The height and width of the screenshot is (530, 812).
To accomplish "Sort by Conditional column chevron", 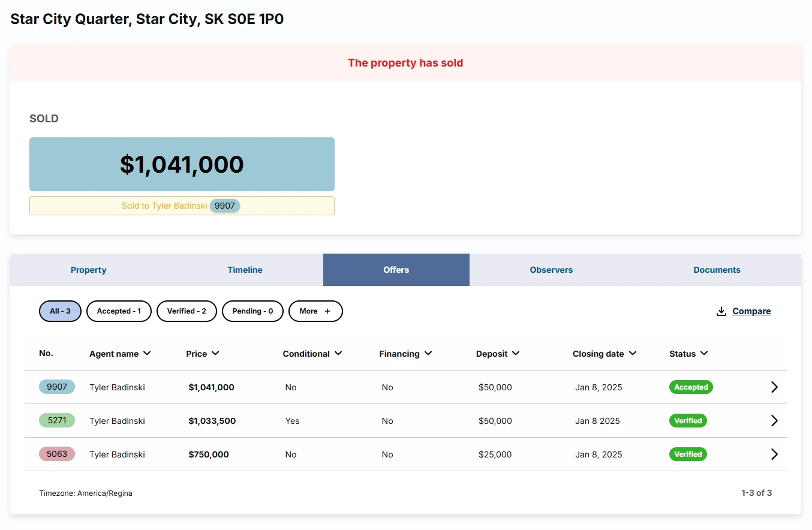I will 338,353.
